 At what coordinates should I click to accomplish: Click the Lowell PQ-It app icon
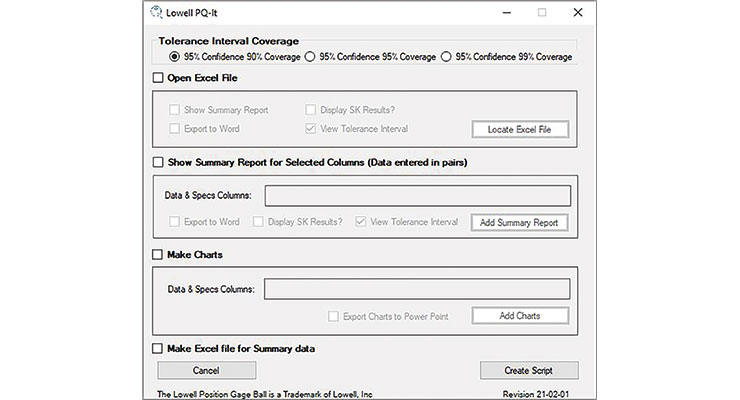156,12
